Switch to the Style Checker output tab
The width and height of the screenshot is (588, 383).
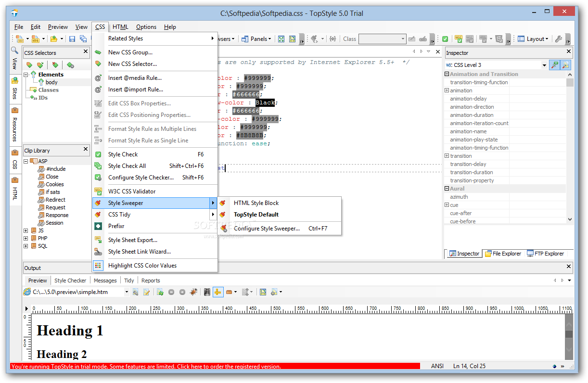(x=70, y=281)
